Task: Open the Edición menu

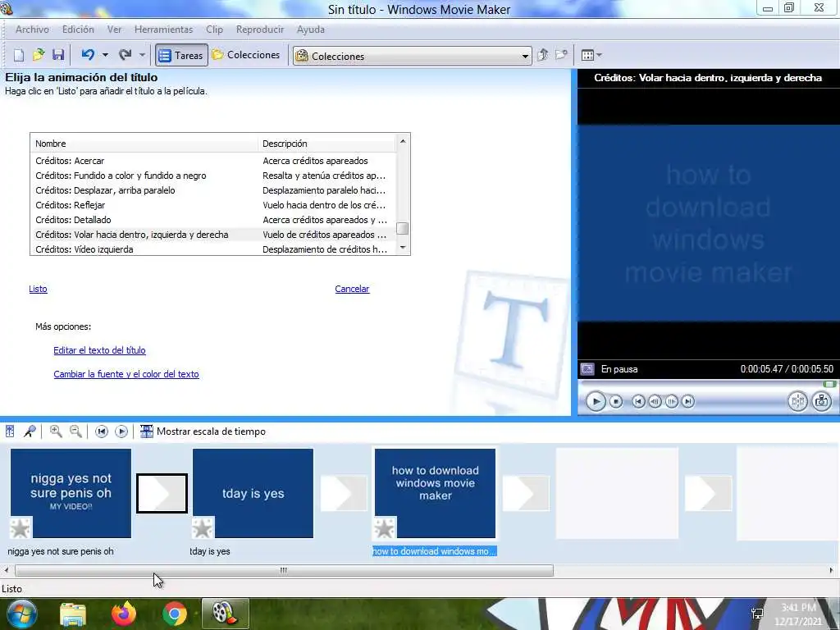Action: (78, 30)
